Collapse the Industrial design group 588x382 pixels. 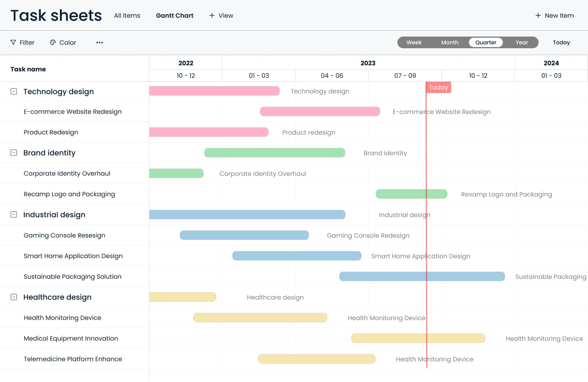(14, 215)
